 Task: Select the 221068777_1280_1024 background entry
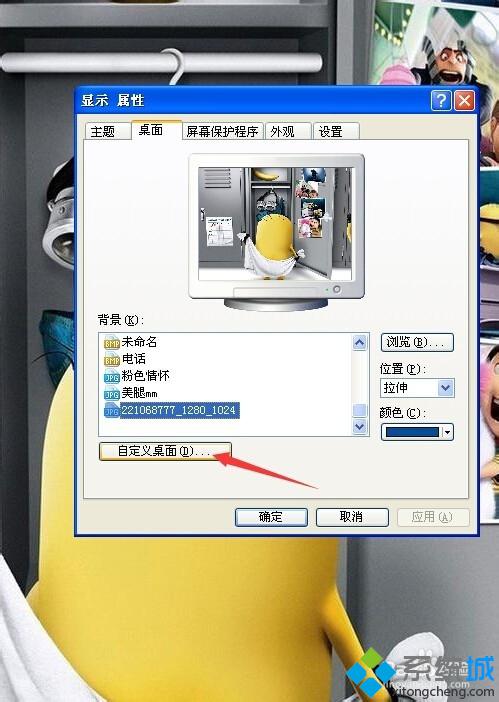click(x=179, y=410)
